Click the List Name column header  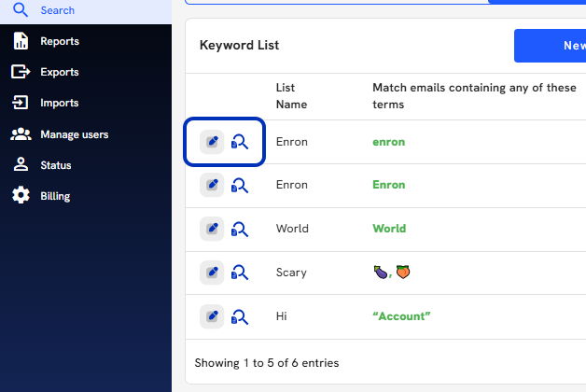291,96
